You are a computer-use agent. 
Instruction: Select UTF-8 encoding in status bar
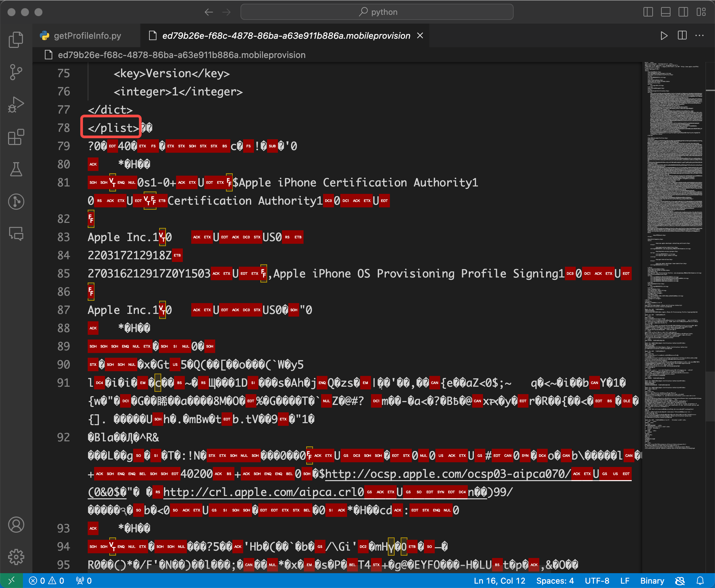click(x=597, y=581)
